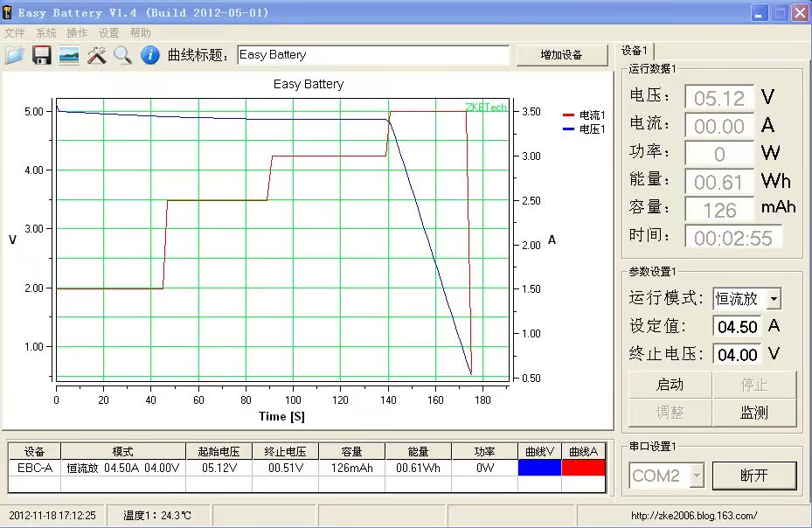This screenshot has height=528, width=812.
Task: Click the blue 曲线V color swatch
Action: pyautogui.click(x=539, y=468)
